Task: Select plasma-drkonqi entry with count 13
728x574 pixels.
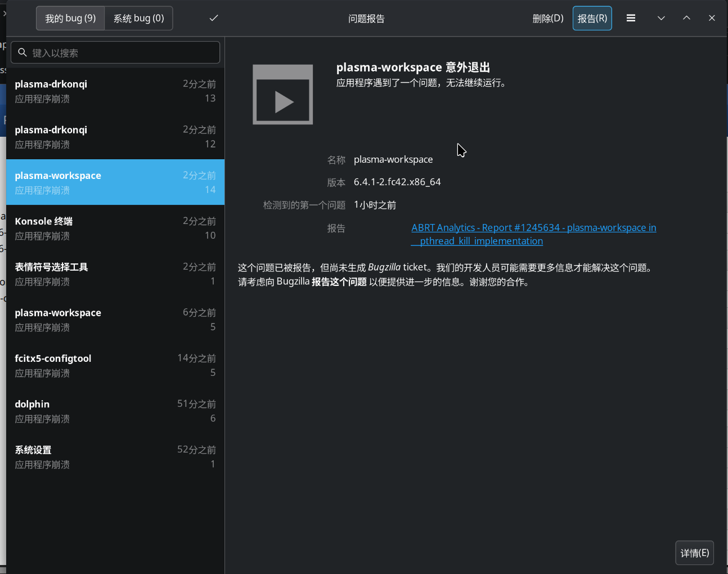Action: 115,91
